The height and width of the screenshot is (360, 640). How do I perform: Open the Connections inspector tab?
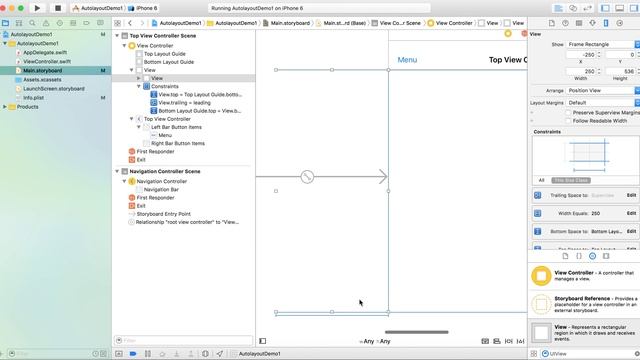pyautogui.click(x=620, y=23)
